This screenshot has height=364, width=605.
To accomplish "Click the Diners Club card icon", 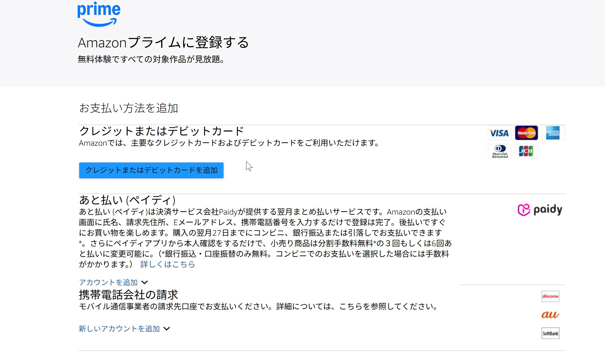I will point(499,151).
